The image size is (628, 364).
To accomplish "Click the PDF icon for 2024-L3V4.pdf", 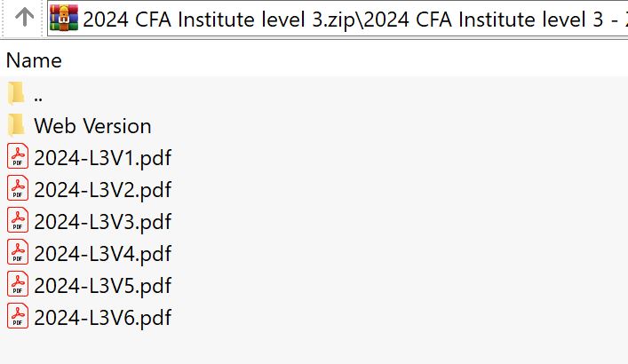I will tap(17, 253).
